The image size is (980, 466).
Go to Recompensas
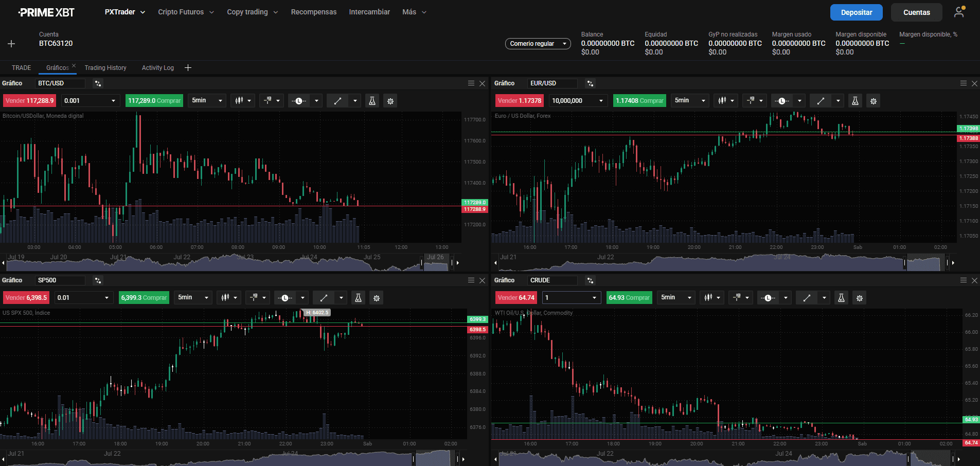click(314, 12)
